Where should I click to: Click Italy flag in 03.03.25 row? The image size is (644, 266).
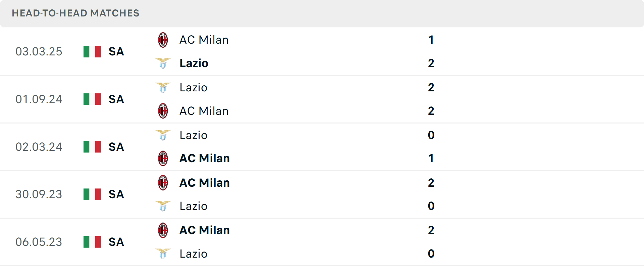pos(92,52)
